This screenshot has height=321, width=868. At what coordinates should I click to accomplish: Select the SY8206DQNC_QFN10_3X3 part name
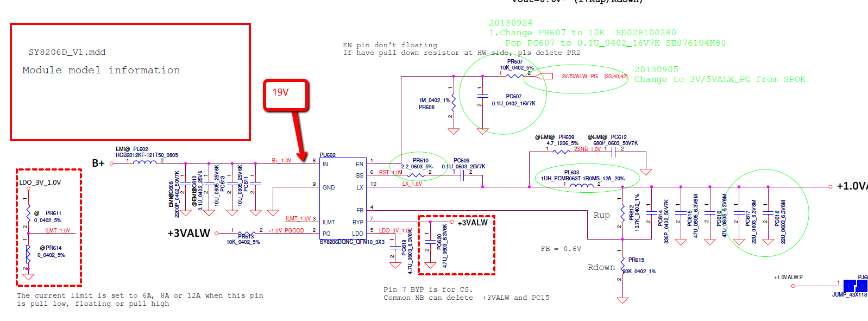click(352, 242)
